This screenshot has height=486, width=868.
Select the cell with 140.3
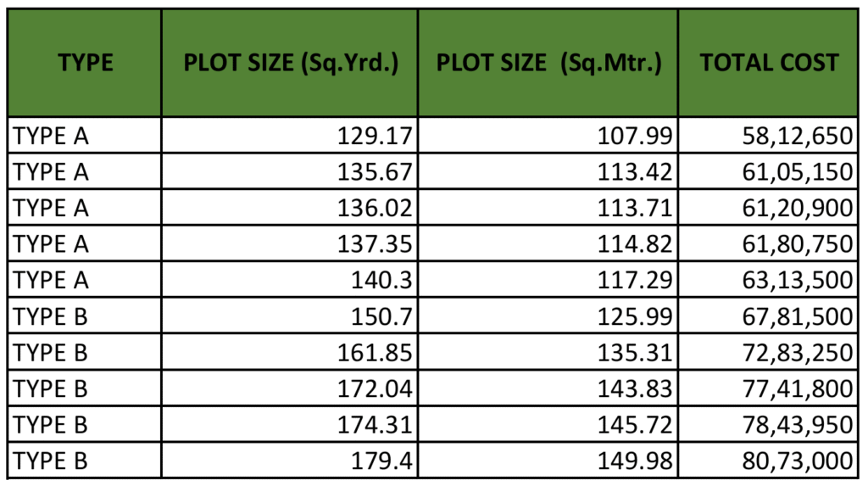[x=290, y=279]
